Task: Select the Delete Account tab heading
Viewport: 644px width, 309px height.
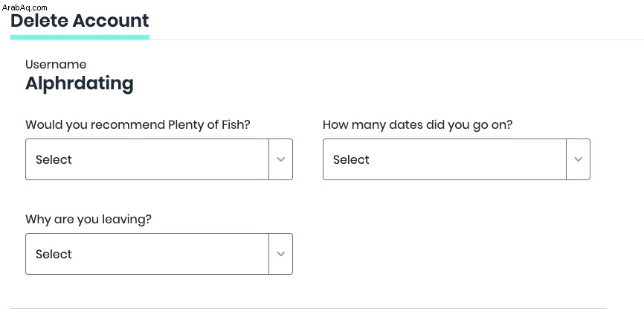Action: 80,21
